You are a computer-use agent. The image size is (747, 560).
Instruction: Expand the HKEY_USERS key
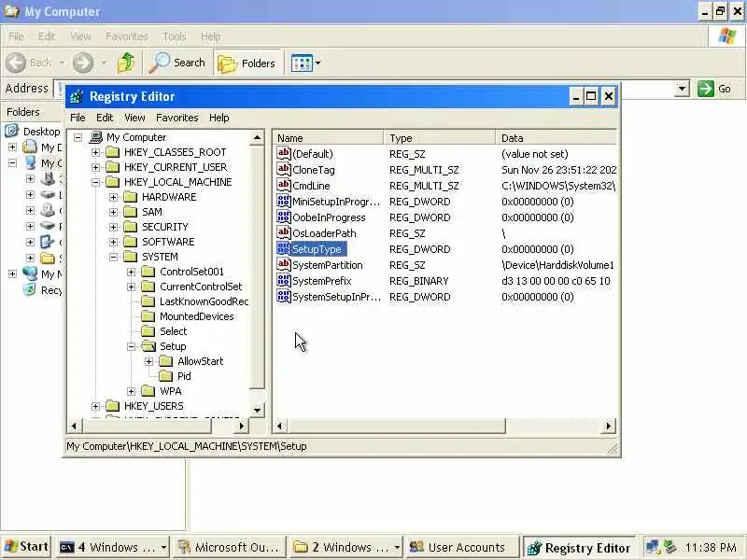click(x=96, y=406)
